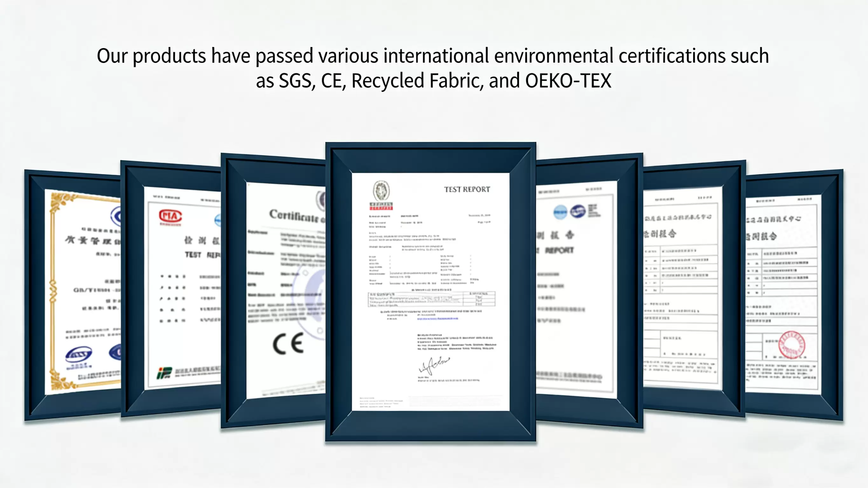This screenshot has width=868, height=488.
Task: Click the signature on the test report
Action: coord(434,365)
